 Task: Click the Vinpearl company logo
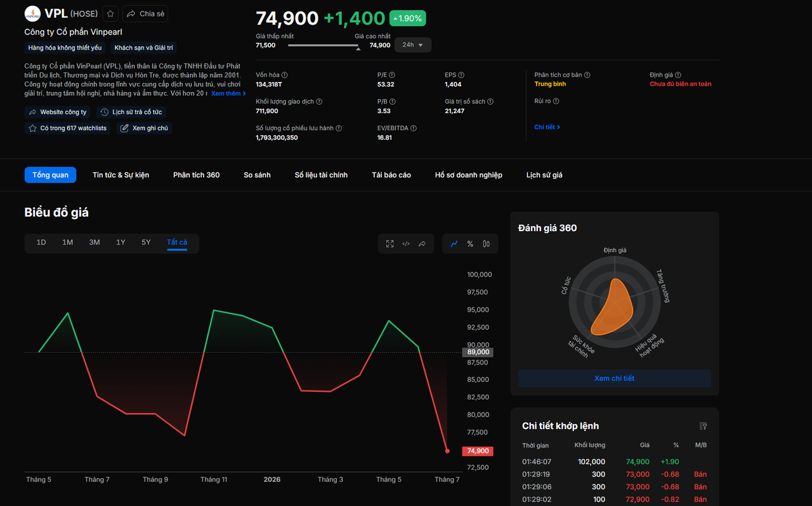click(x=32, y=14)
